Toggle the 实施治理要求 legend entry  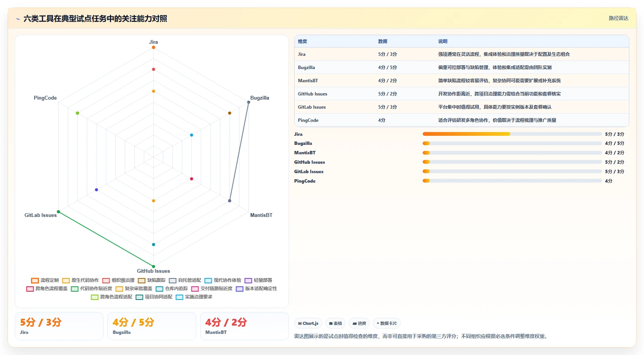click(194, 297)
